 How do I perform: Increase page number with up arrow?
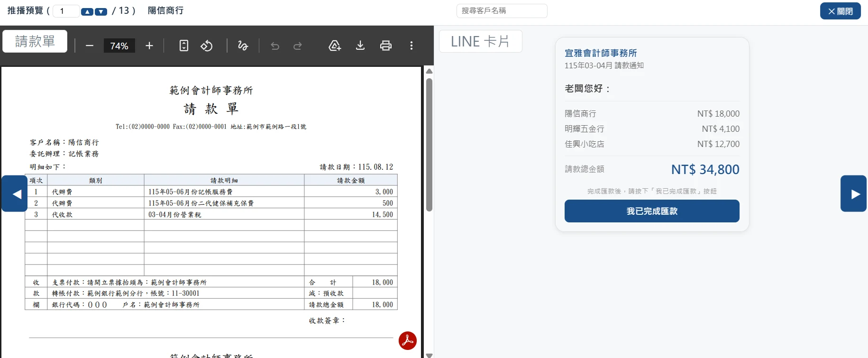87,11
